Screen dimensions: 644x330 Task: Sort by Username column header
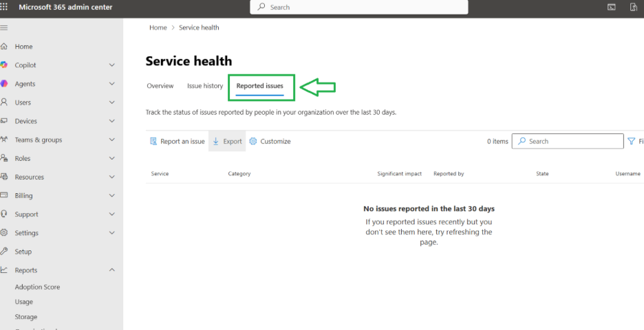(x=628, y=174)
